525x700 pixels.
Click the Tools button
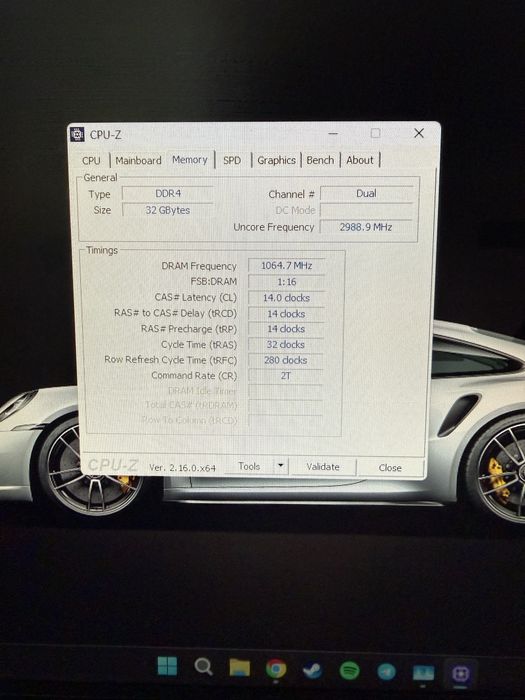pyautogui.click(x=249, y=467)
